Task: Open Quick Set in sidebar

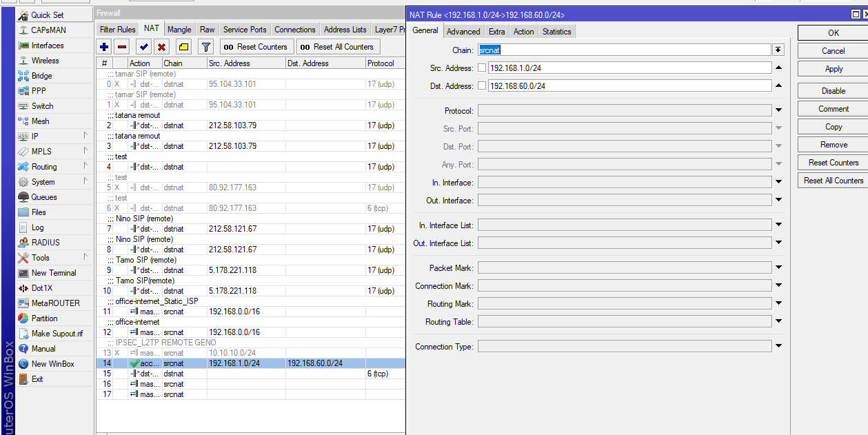Action: click(x=54, y=15)
